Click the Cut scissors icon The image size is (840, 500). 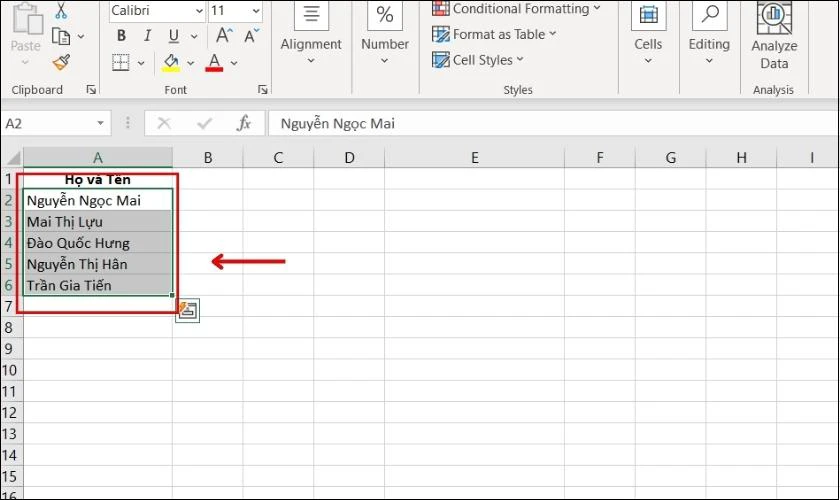[61, 11]
